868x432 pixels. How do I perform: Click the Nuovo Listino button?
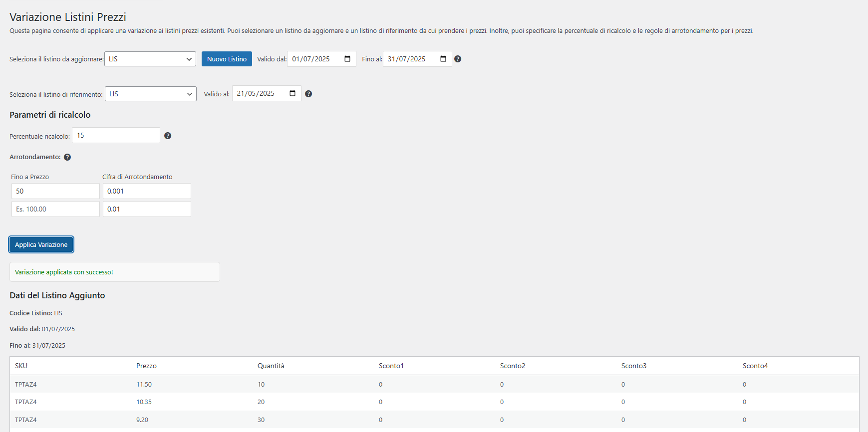(227, 59)
